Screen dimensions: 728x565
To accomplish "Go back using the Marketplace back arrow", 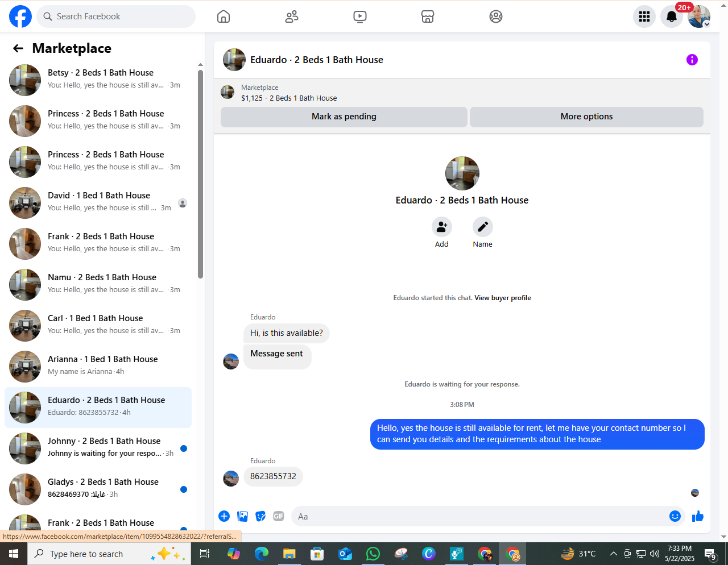I will (18, 48).
